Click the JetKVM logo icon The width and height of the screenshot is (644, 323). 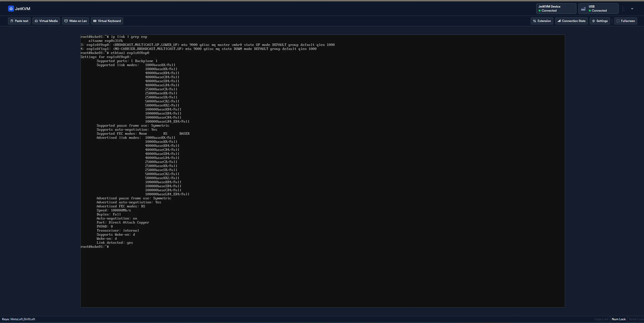pyautogui.click(x=11, y=9)
